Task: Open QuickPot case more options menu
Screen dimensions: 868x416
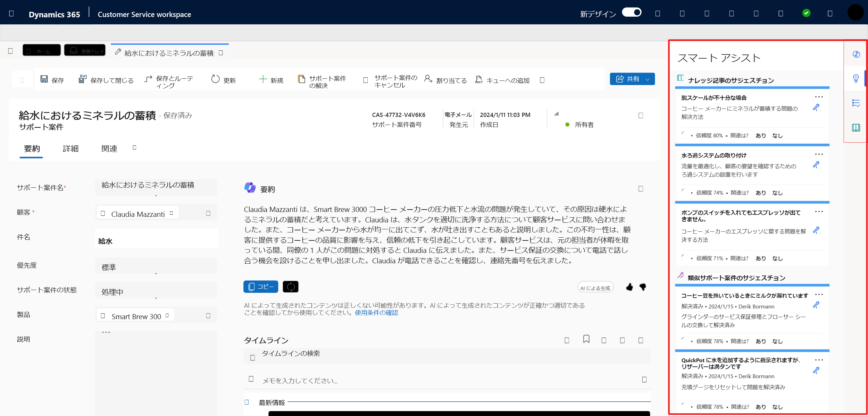Action: (819, 360)
